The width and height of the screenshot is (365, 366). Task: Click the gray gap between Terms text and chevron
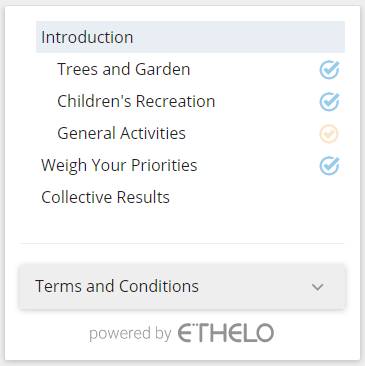coord(255,287)
